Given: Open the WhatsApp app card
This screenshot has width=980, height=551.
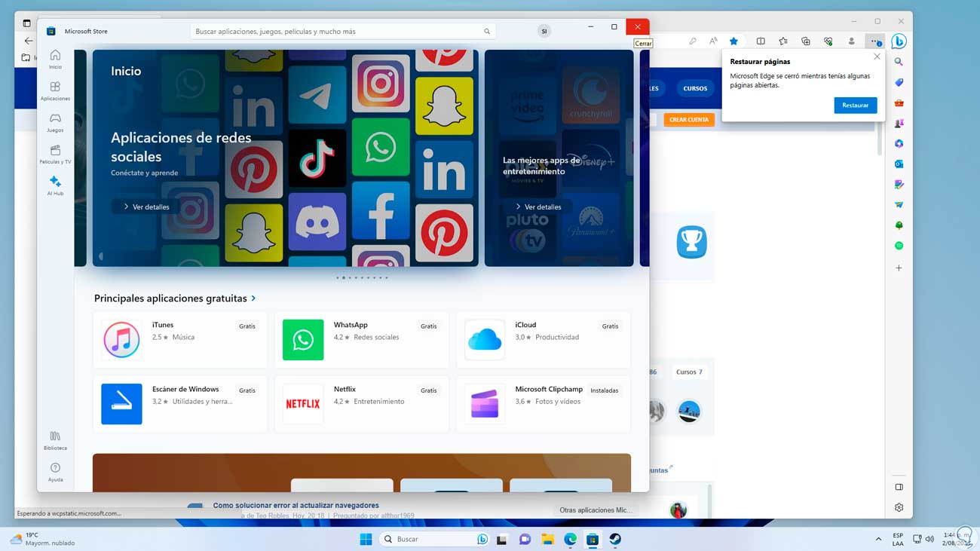Looking at the screenshot, I should 362,340.
